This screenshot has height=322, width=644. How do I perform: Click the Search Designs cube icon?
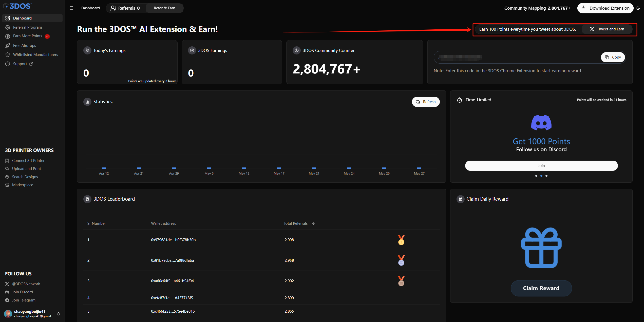point(7,177)
